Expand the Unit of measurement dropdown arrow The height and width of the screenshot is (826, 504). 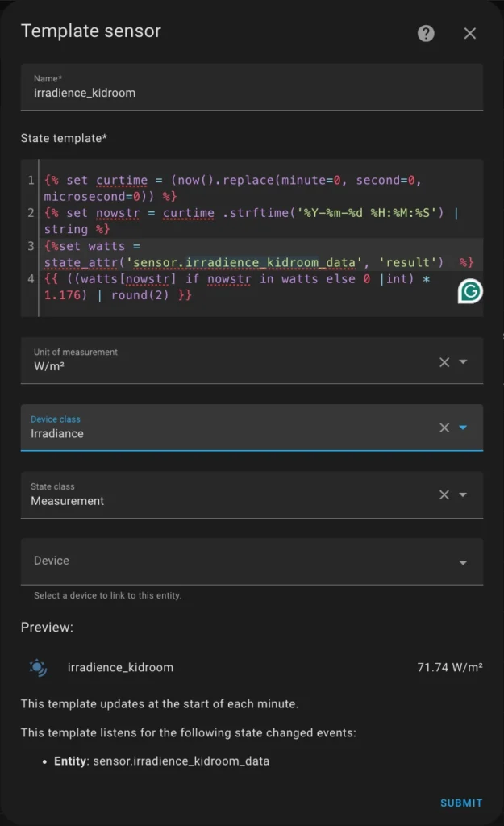(x=463, y=362)
